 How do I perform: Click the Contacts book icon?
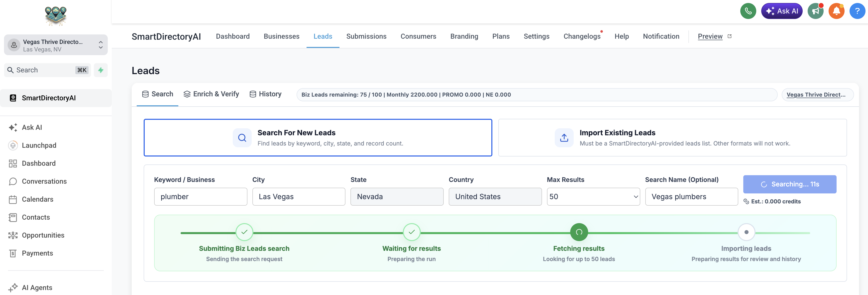(x=13, y=217)
